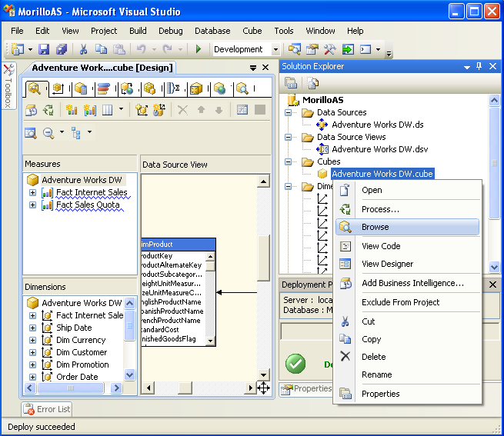Open the Cube menu
504x436 pixels.
252,31
